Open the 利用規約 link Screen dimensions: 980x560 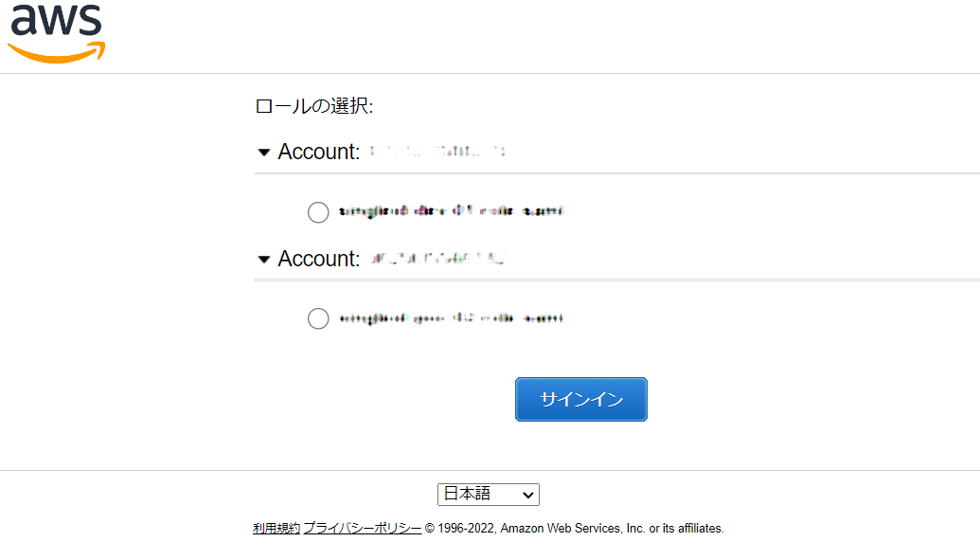point(276,529)
